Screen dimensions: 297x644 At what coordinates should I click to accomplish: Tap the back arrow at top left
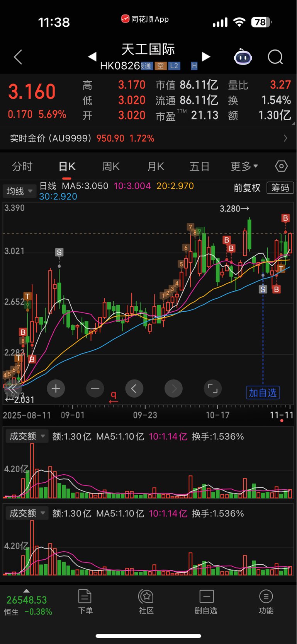pos(18,57)
